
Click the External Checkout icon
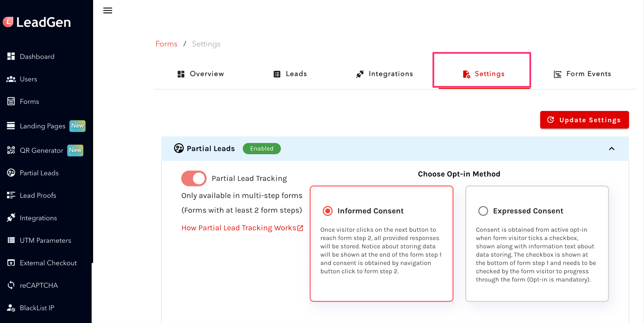click(11, 263)
